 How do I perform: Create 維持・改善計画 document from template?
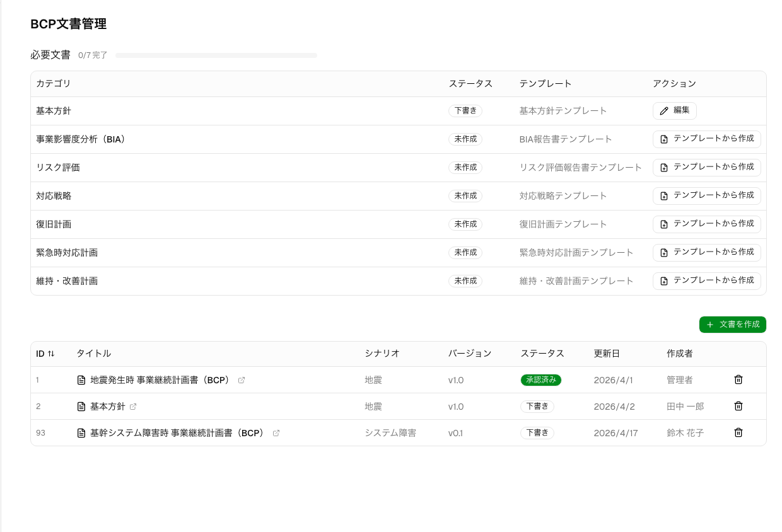pos(707,280)
